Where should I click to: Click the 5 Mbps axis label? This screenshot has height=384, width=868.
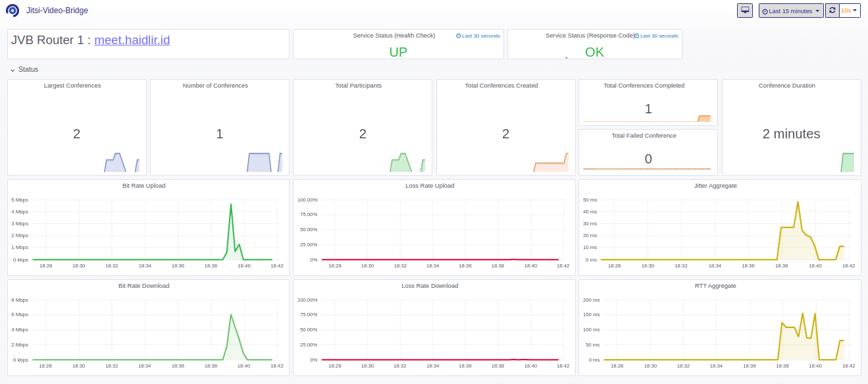point(20,200)
